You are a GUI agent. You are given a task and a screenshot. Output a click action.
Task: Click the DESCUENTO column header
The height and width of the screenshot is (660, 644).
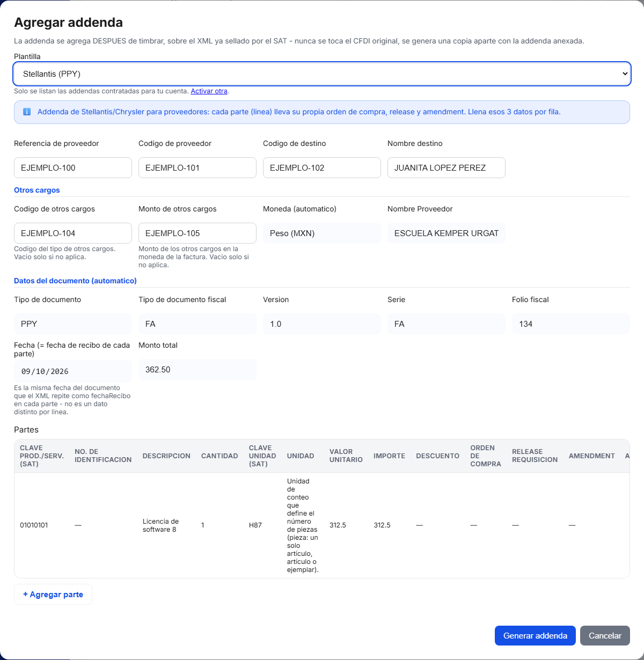pos(438,456)
